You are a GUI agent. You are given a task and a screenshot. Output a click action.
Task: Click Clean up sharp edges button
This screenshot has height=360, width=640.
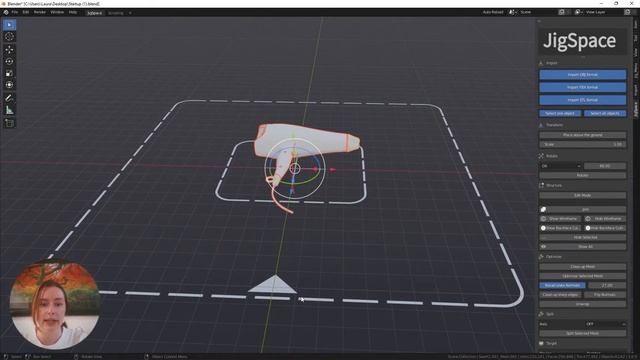(x=560, y=295)
